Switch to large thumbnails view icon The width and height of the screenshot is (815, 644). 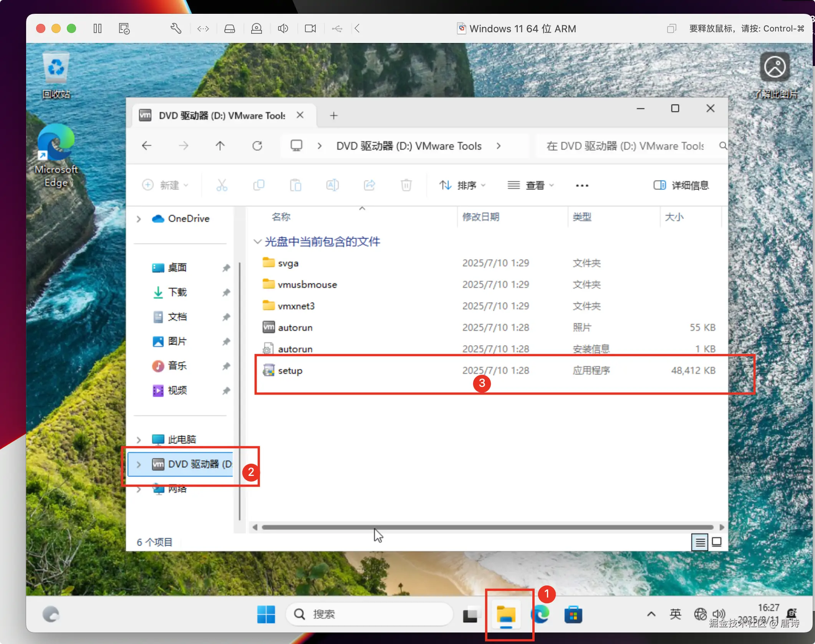[x=717, y=542]
